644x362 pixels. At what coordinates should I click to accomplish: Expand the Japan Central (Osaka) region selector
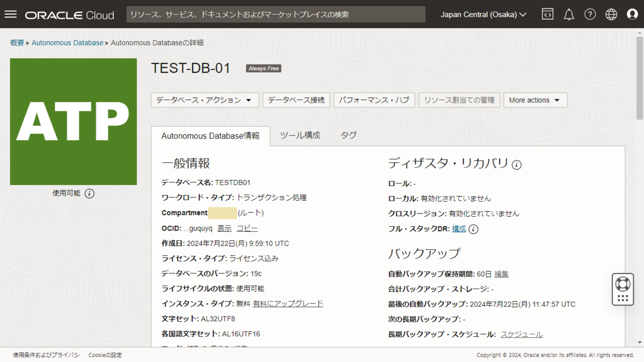pos(483,14)
